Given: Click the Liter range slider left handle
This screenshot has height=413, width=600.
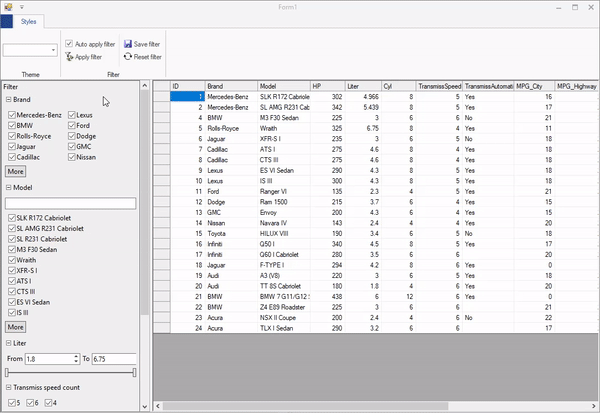Looking at the screenshot, I should [7, 372].
